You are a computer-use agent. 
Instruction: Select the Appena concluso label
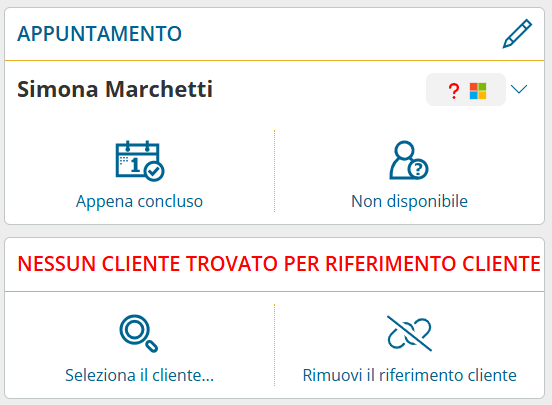(x=139, y=201)
